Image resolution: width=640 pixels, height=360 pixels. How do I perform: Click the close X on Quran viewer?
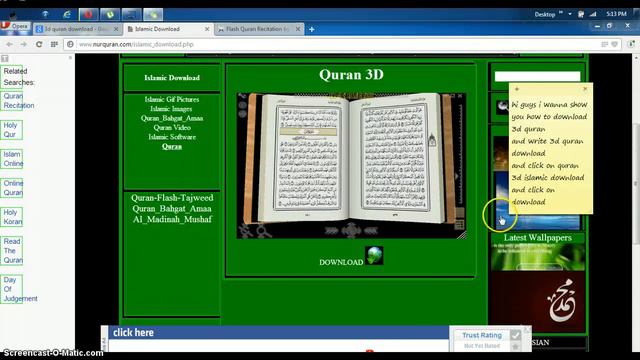(x=460, y=96)
